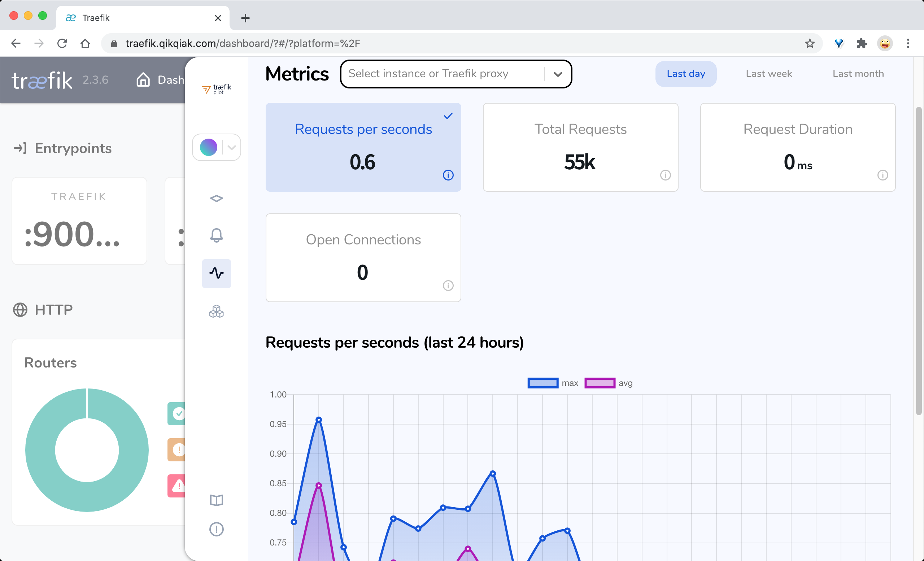Open the documentation book icon

coord(216,500)
